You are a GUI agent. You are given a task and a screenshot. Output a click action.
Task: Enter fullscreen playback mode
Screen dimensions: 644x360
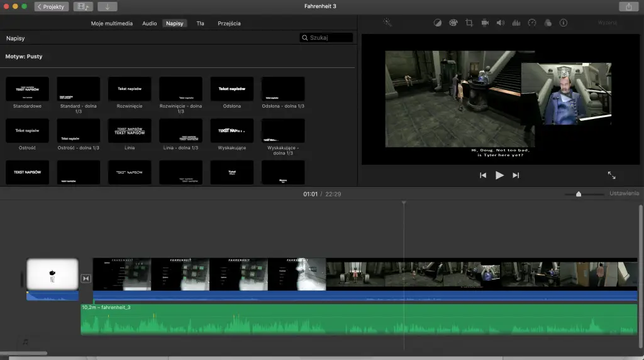click(x=611, y=176)
